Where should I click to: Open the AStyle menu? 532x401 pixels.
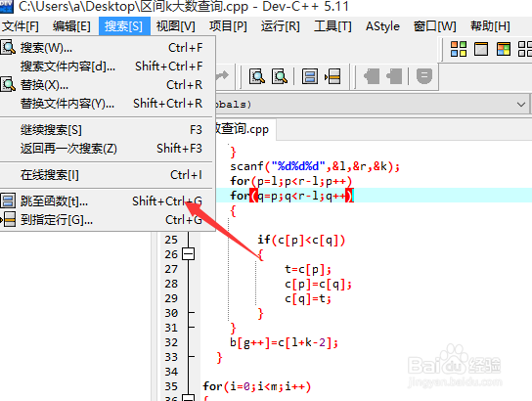tap(382, 26)
